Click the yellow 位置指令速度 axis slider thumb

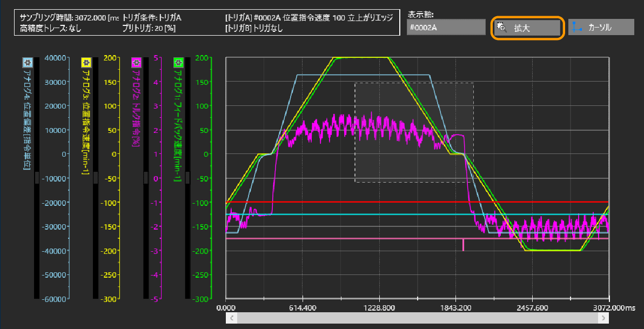(x=96, y=178)
